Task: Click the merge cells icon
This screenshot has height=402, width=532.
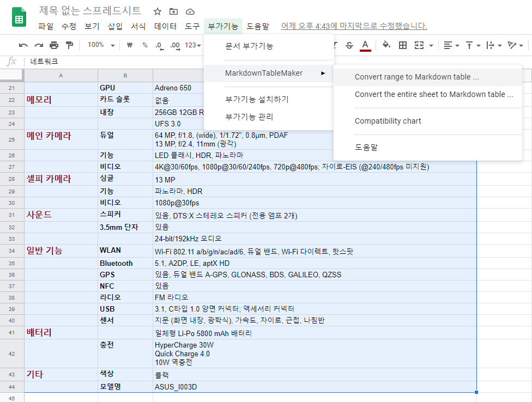Action: (419, 45)
